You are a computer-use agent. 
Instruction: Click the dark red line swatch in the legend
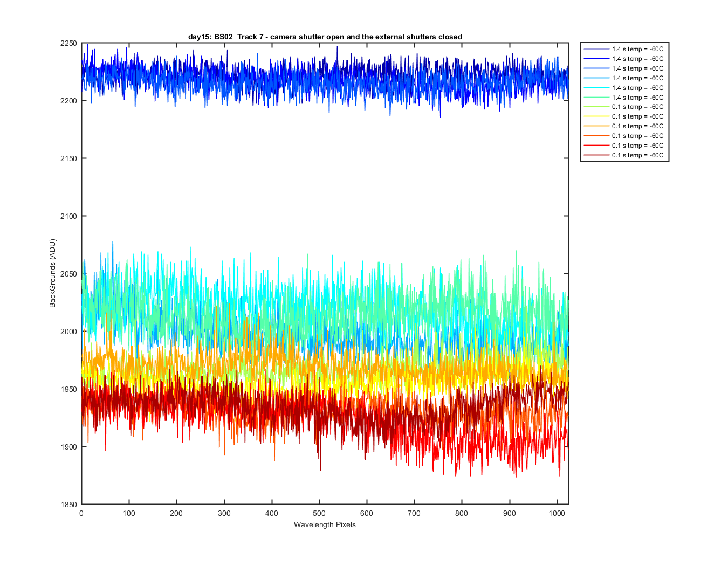(596, 155)
